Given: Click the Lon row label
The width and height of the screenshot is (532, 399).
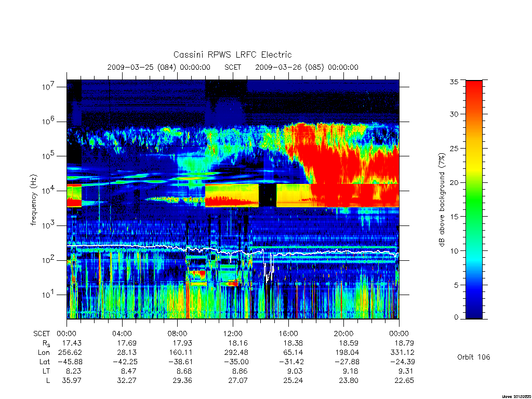Looking at the screenshot, I should click(44, 353).
